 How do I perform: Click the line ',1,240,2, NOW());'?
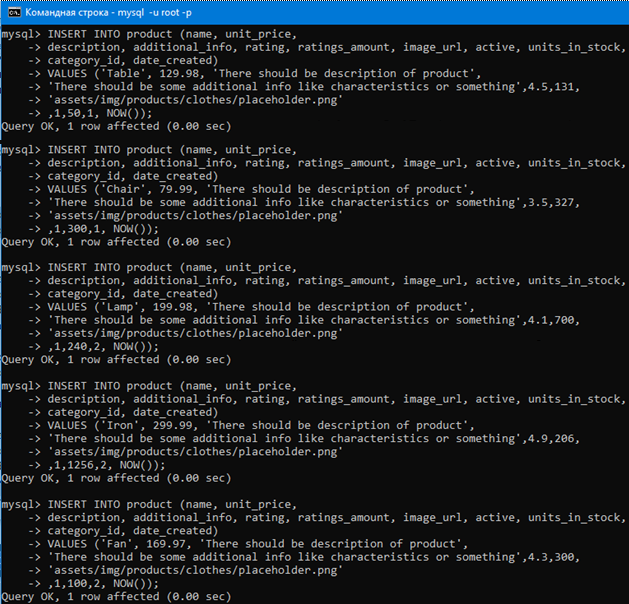coord(103,346)
